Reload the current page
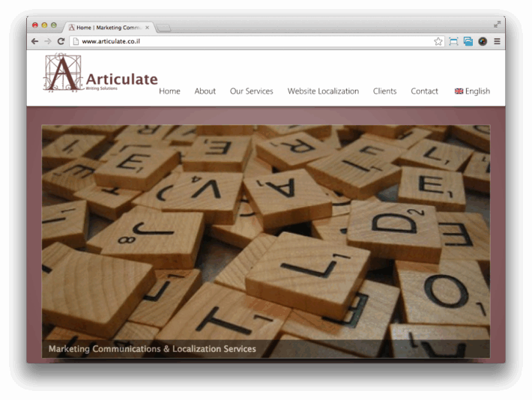 61,41
